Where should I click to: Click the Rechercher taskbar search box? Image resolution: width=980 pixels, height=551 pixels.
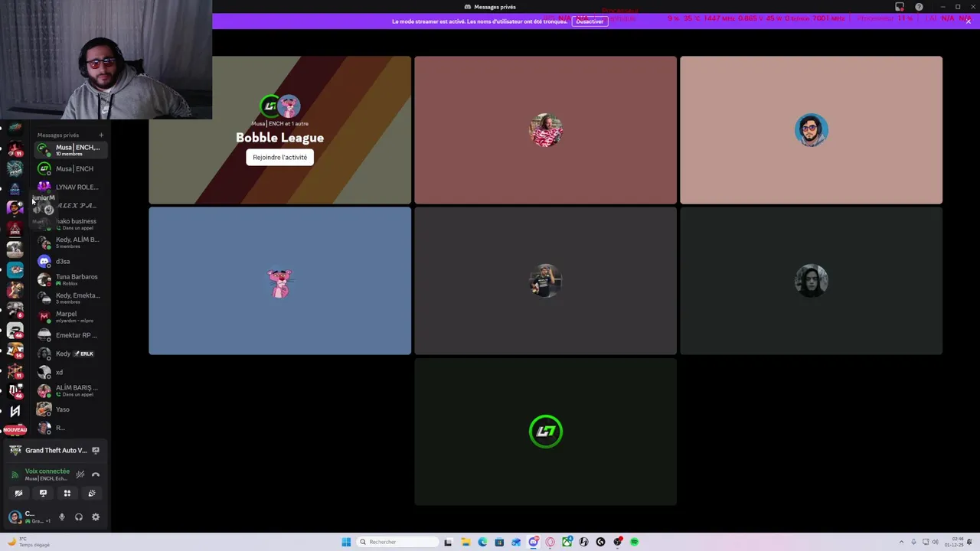click(397, 542)
